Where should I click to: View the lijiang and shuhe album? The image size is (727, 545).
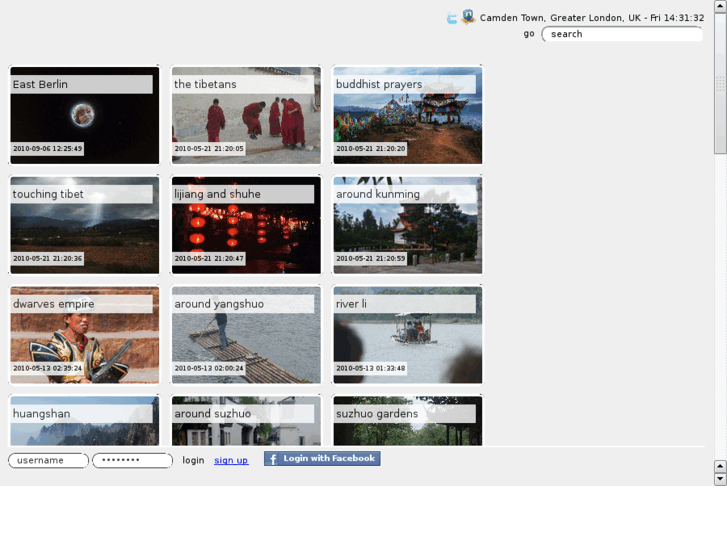click(x=246, y=226)
